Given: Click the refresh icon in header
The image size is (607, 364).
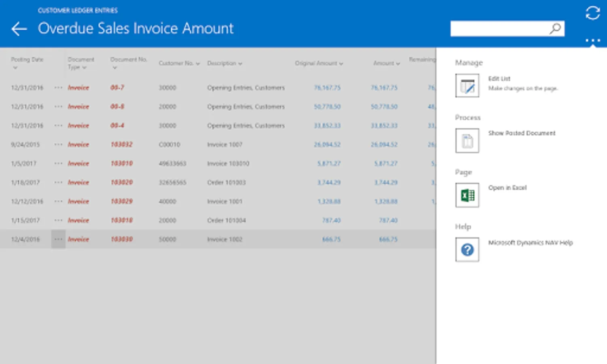Looking at the screenshot, I should (592, 13).
